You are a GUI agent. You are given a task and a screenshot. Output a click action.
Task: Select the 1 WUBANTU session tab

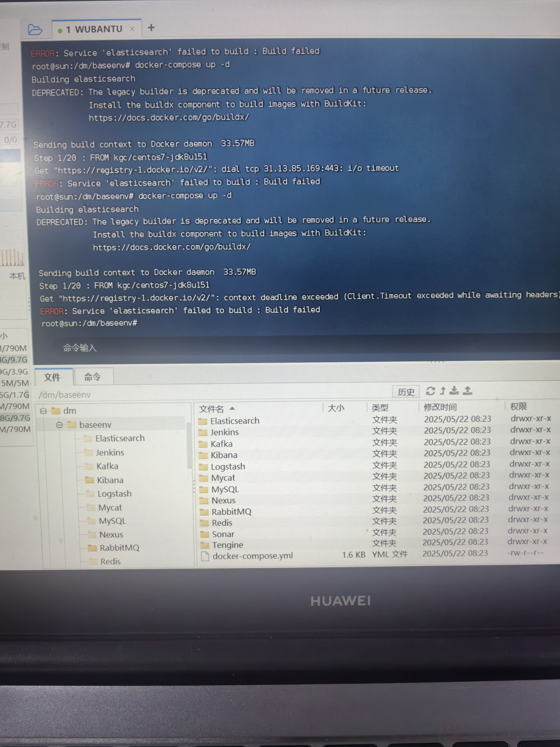coord(94,30)
